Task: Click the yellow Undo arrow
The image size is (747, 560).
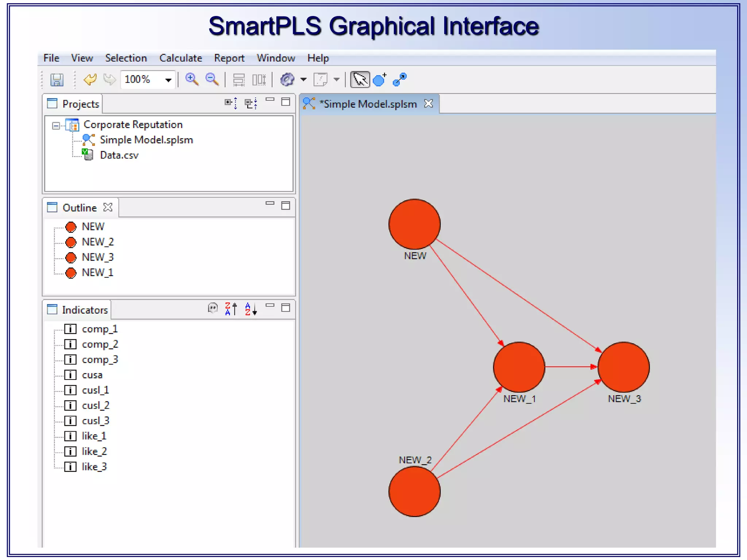Action: click(90, 79)
